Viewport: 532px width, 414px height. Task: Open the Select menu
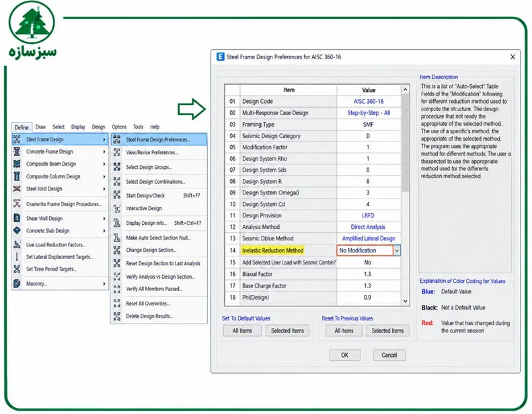pyautogui.click(x=59, y=127)
